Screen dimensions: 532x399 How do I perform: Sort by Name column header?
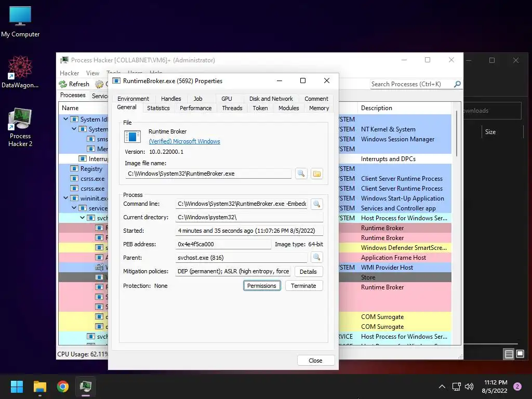[x=70, y=108]
